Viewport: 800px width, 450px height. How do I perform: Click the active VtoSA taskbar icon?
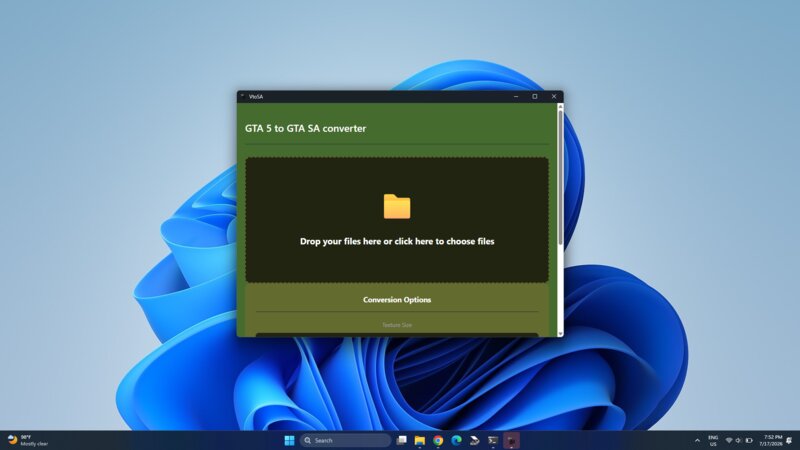point(511,440)
